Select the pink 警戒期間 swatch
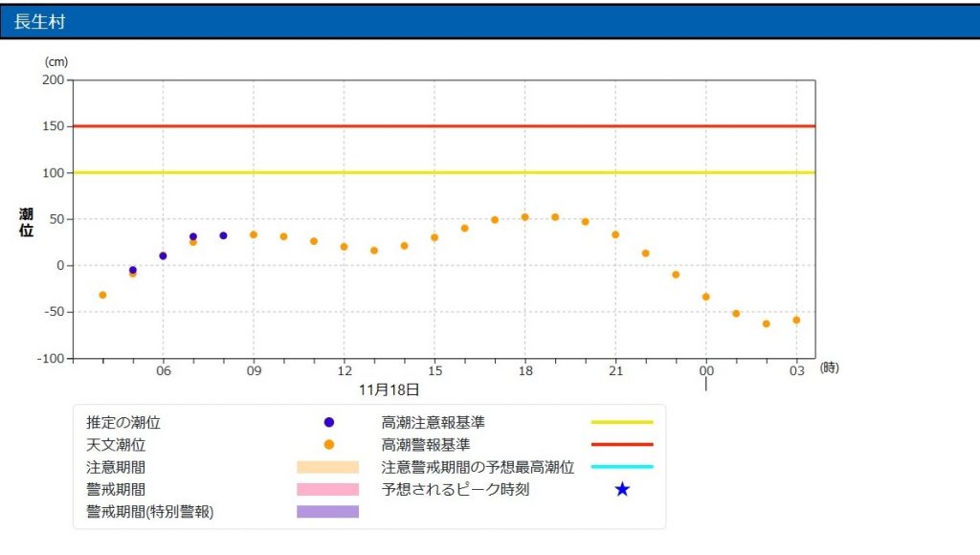Viewport: 980px width, 555px height. pyautogui.click(x=327, y=489)
